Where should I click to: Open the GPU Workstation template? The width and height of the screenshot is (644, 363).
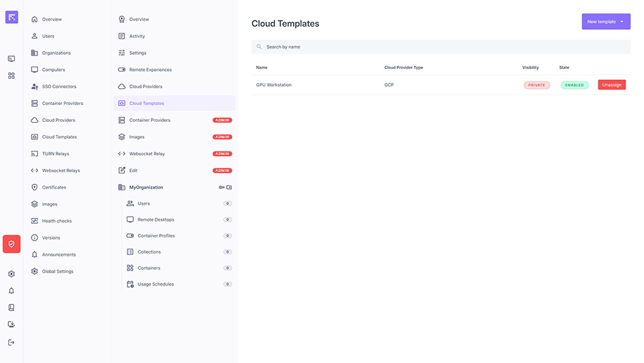(274, 85)
